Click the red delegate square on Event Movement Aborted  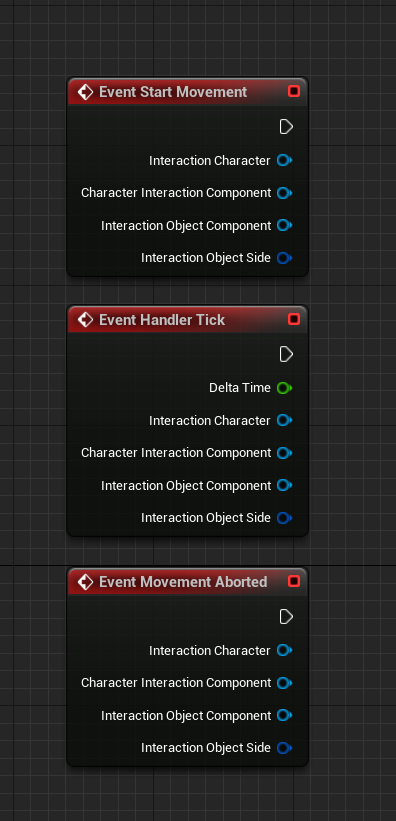294,582
